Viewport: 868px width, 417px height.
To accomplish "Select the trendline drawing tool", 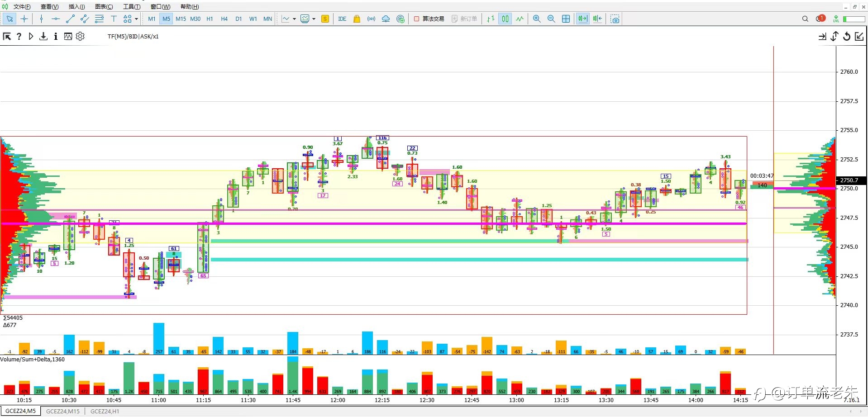I will pos(70,19).
